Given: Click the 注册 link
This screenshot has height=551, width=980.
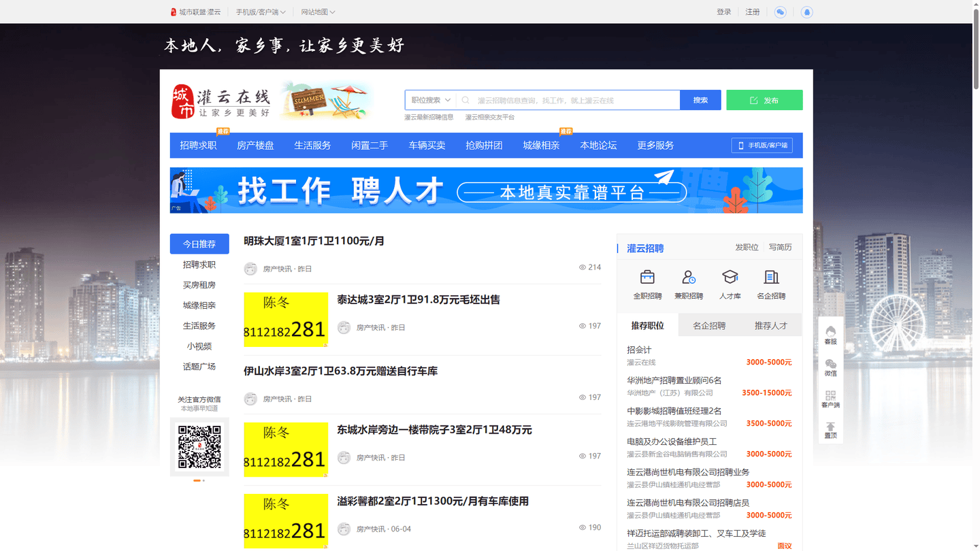Looking at the screenshot, I should point(753,12).
